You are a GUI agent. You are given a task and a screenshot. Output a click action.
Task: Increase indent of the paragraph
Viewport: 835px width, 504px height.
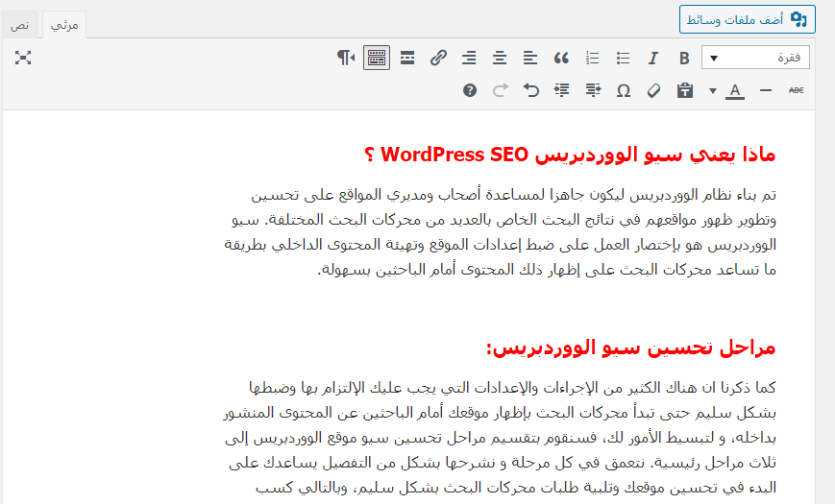click(x=562, y=90)
